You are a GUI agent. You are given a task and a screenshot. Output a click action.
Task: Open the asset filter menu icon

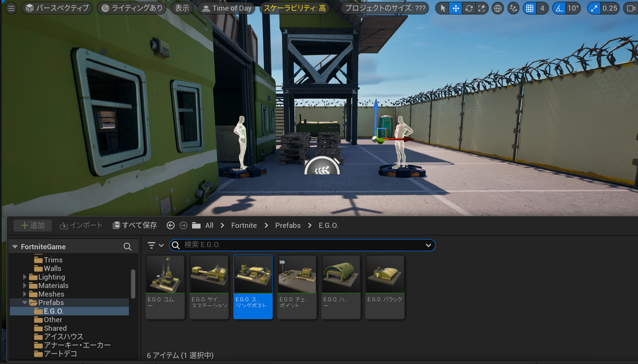click(x=155, y=245)
